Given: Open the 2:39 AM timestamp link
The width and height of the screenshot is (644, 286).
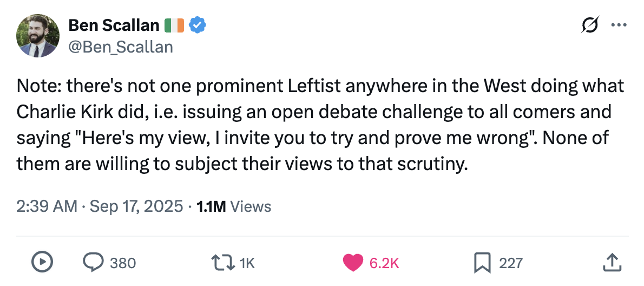Looking at the screenshot, I should pos(47,206).
